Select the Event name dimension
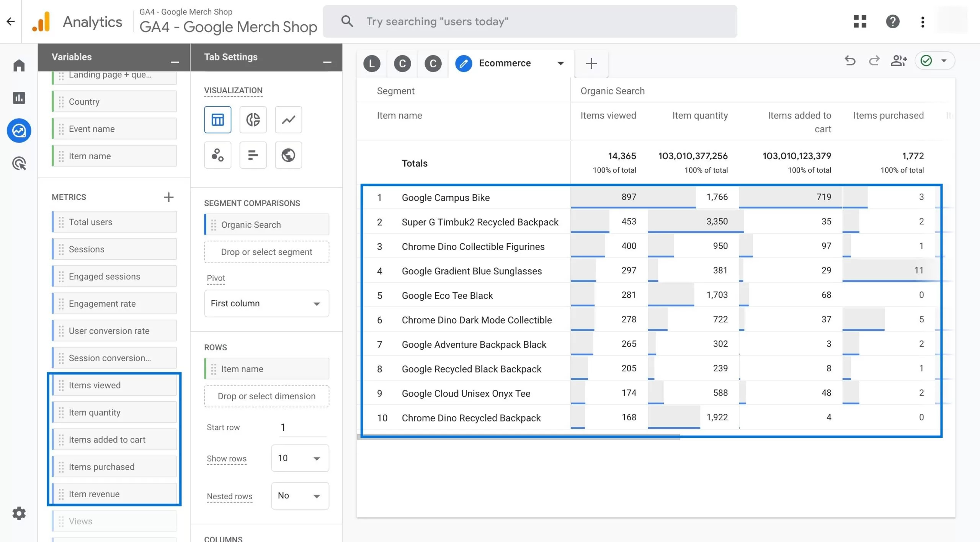This screenshot has height=542, width=980. point(114,129)
